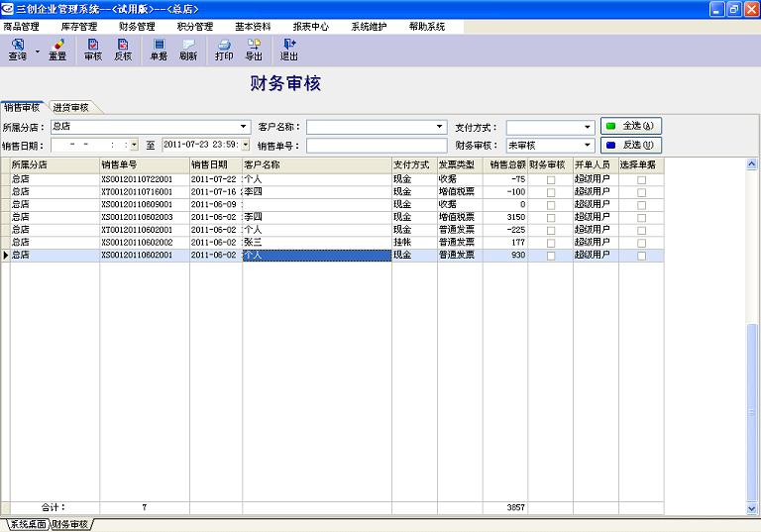Screen dimensions: 761x532
Task: Click the app logo in the title bar
Action: click(x=7, y=9)
